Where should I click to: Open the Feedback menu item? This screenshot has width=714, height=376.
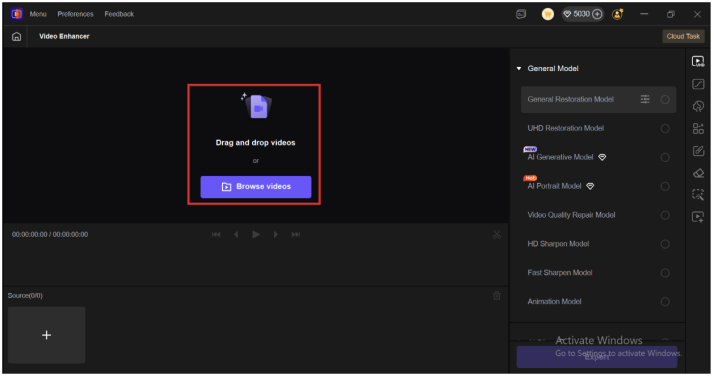[x=119, y=14]
